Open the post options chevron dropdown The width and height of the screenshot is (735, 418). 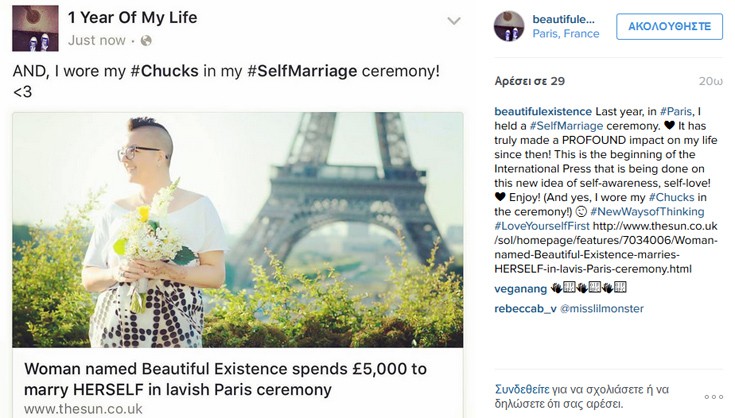pyautogui.click(x=453, y=21)
